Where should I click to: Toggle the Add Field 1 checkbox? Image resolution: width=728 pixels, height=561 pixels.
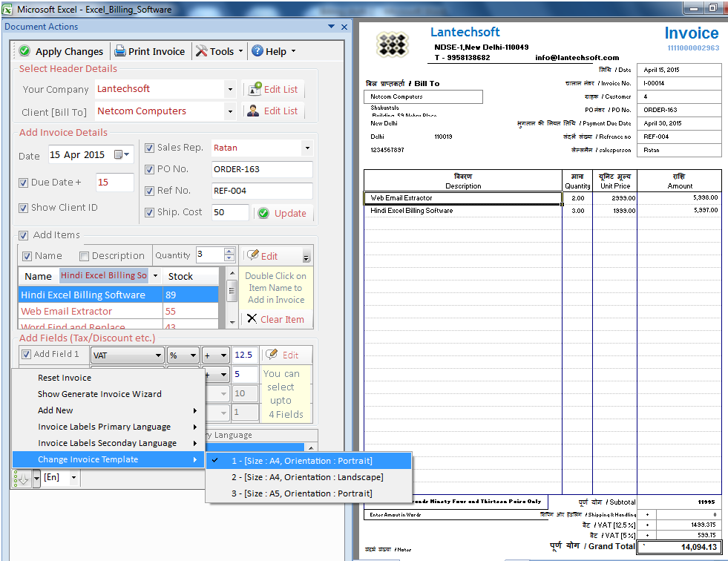27,354
